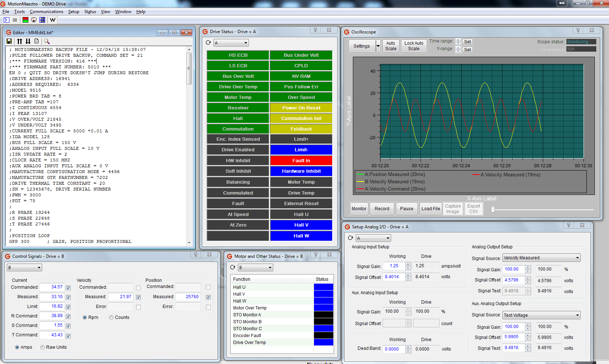
Task: Click Lock Auto Scale button
Action: pyautogui.click(x=414, y=46)
